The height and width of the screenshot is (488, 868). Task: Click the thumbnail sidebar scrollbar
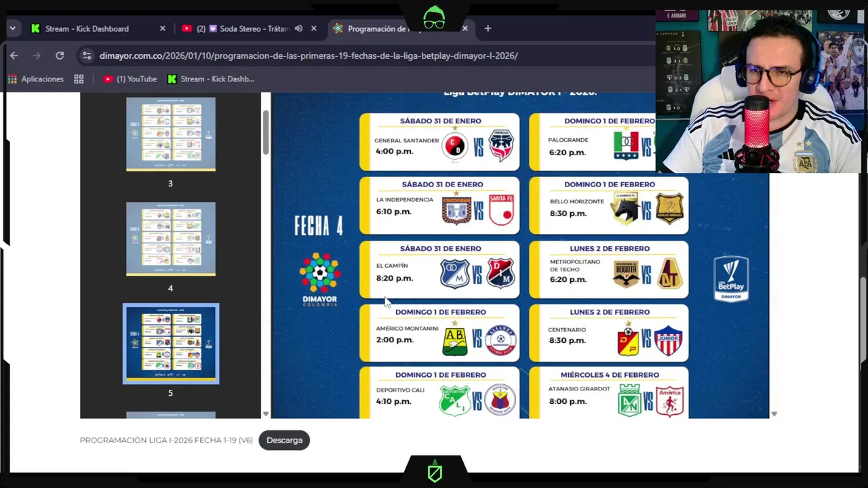(x=265, y=132)
